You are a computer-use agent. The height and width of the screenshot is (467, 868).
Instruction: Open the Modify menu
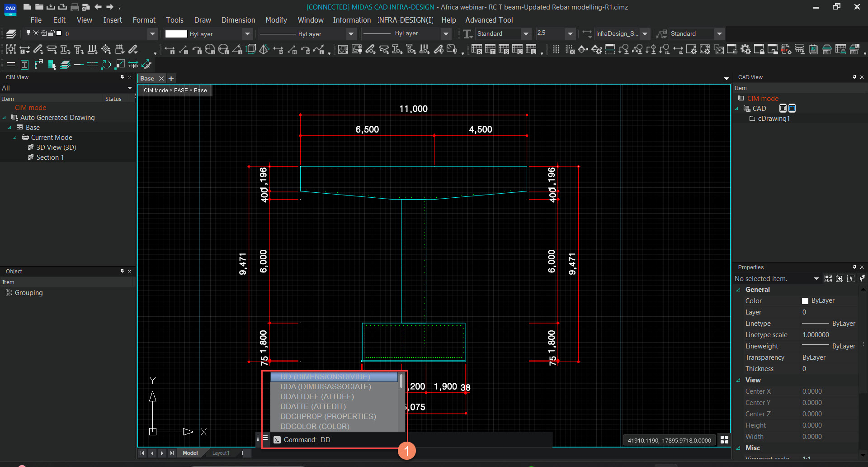click(x=276, y=20)
